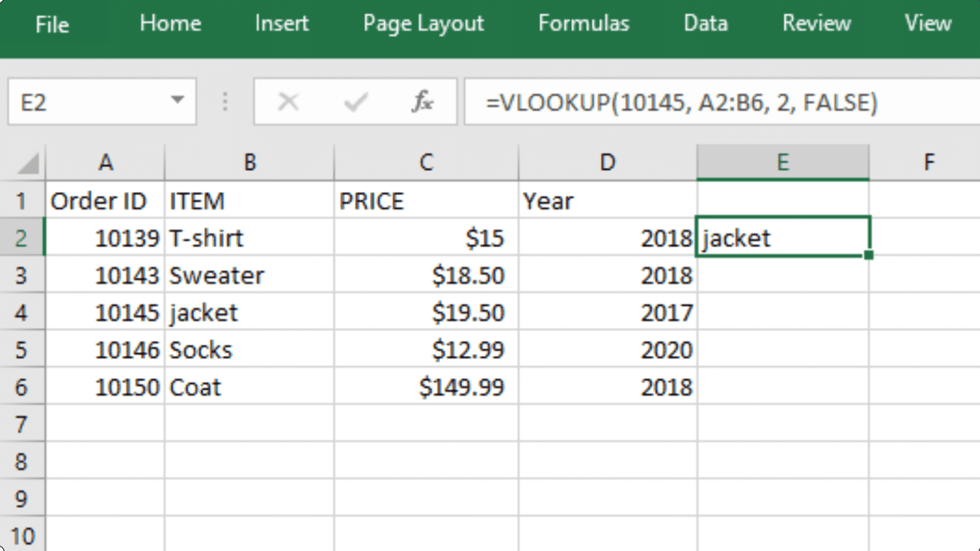980x551 pixels.
Task: Open the View tab
Action: (927, 24)
